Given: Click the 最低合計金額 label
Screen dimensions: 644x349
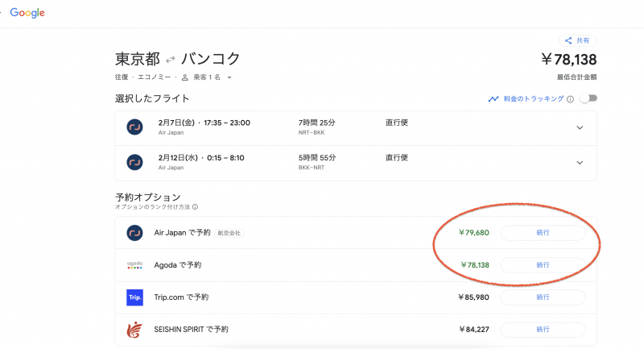Looking at the screenshot, I should [576, 77].
